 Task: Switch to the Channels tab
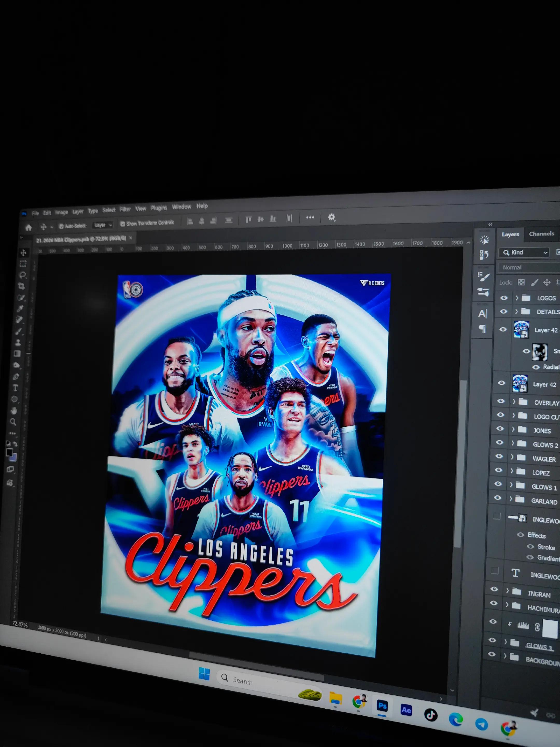coord(541,234)
